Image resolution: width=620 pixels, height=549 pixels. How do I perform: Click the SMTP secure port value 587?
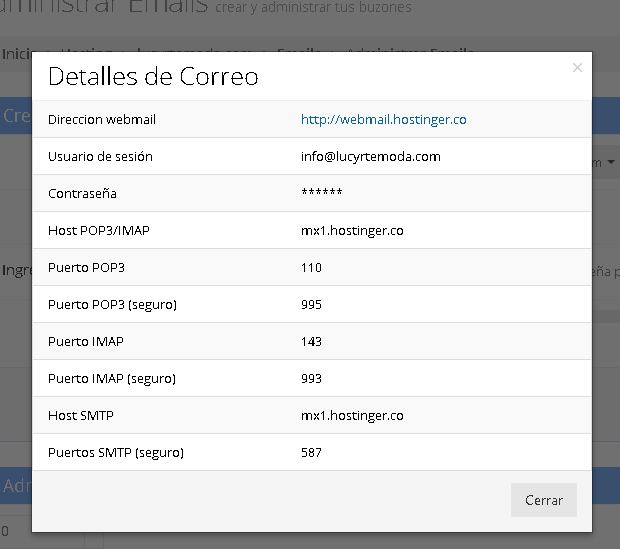pos(311,452)
